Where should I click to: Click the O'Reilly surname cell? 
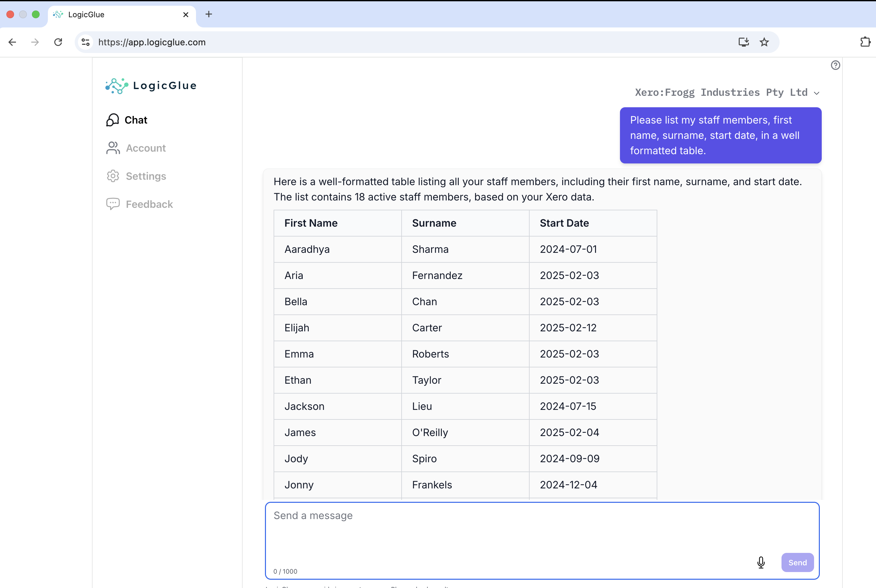tap(465, 433)
